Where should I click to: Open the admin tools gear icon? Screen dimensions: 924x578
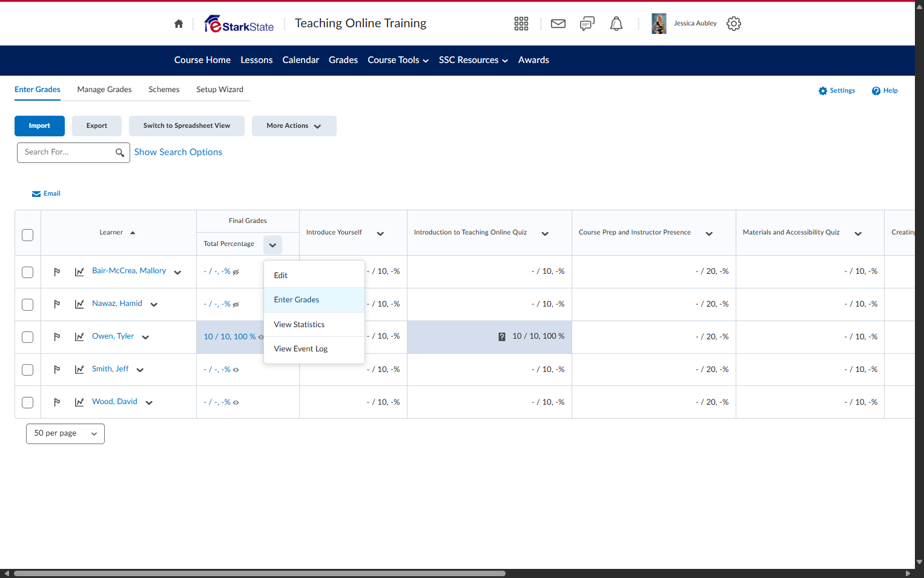click(x=734, y=24)
